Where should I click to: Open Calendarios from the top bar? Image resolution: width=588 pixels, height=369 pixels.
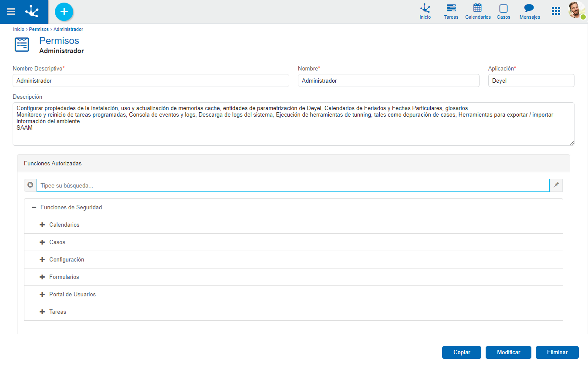coord(478,12)
